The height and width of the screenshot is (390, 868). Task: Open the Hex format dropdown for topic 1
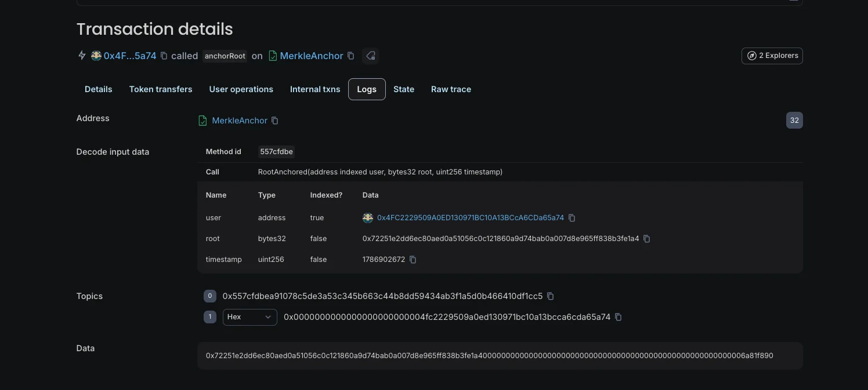(x=249, y=317)
